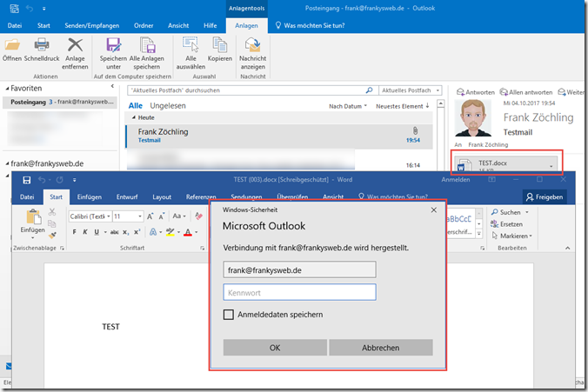588x392 pixels.
Task: Apply superscript x² in Word
Action: pyautogui.click(x=137, y=232)
